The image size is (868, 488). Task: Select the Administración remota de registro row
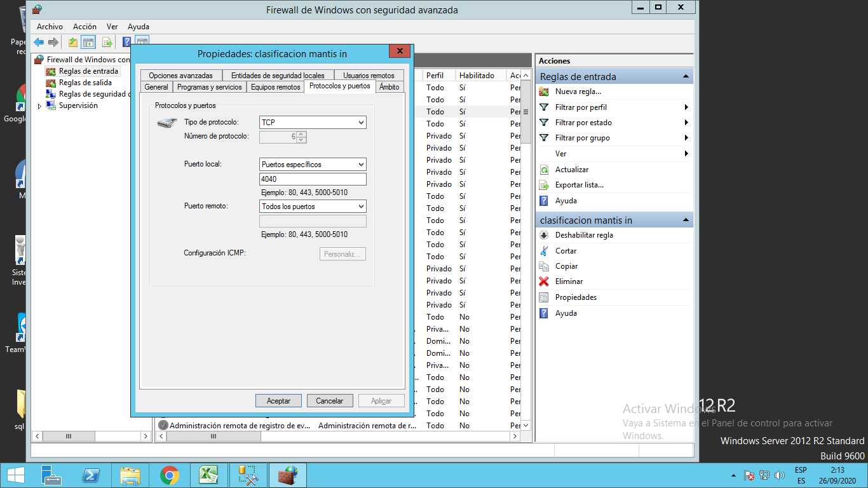click(x=338, y=425)
